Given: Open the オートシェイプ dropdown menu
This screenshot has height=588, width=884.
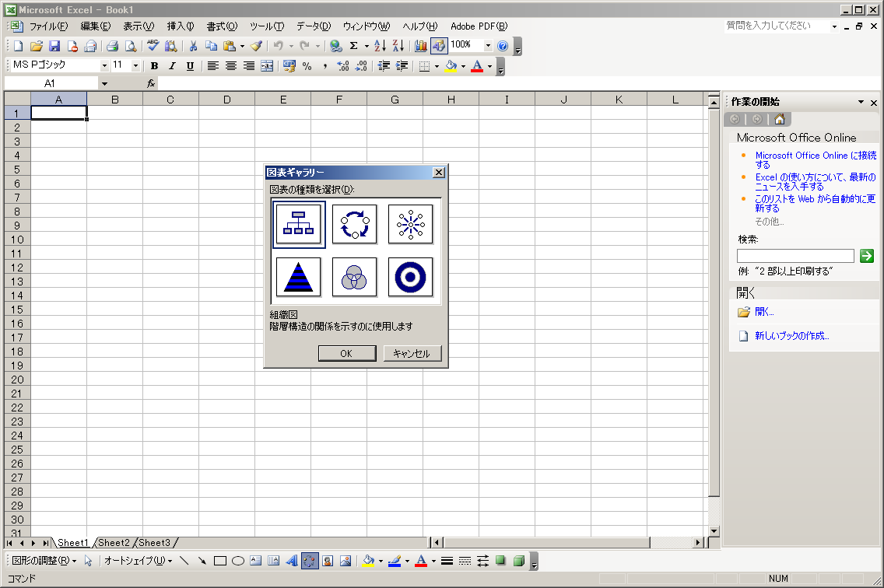Looking at the screenshot, I should pyautogui.click(x=138, y=561).
